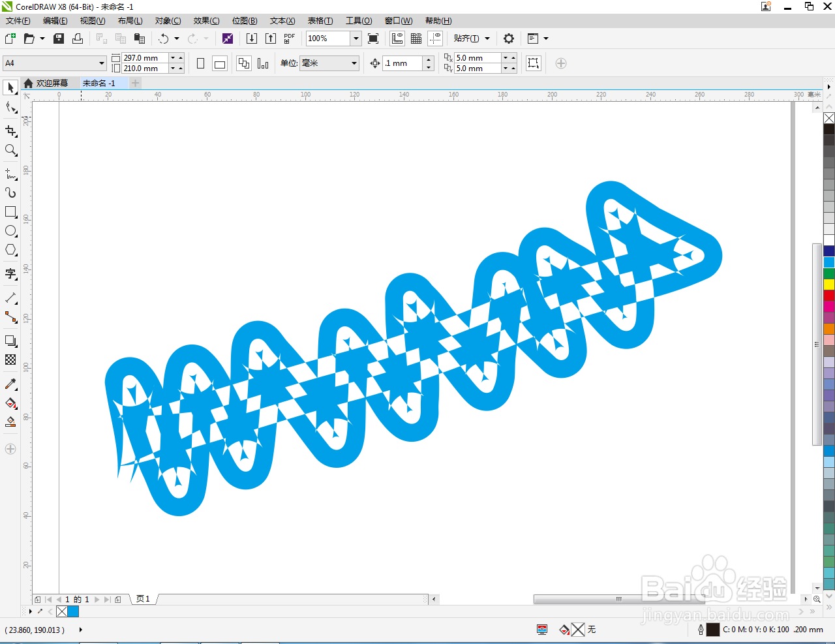Toggle Show grid
The image size is (835, 644).
(416, 38)
